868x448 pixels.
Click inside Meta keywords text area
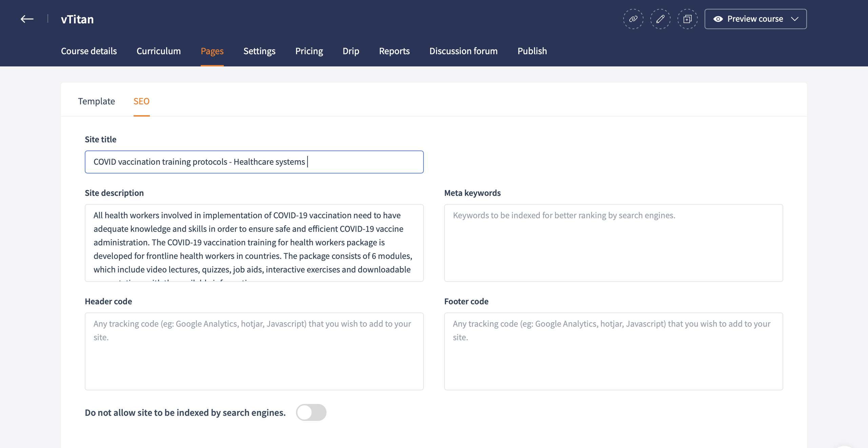point(613,243)
